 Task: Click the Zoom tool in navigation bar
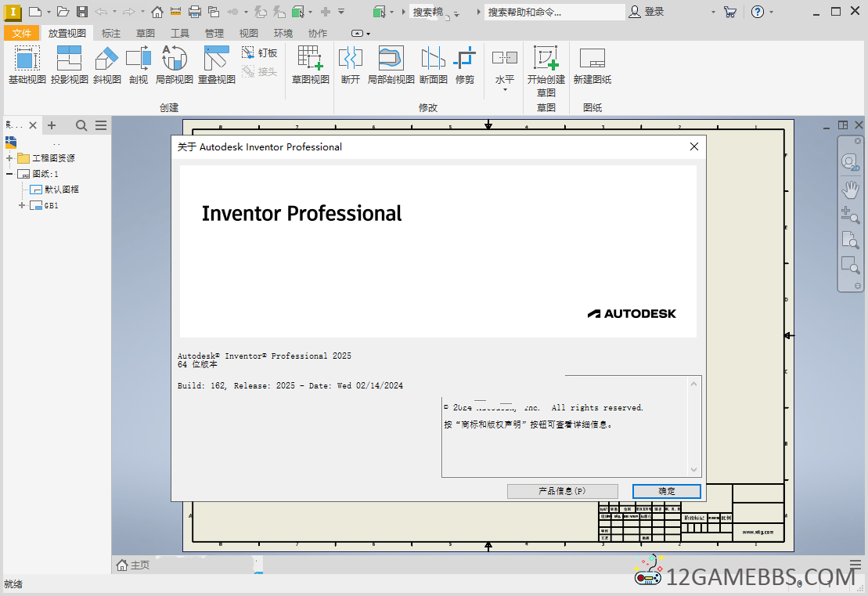(x=850, y=215)
